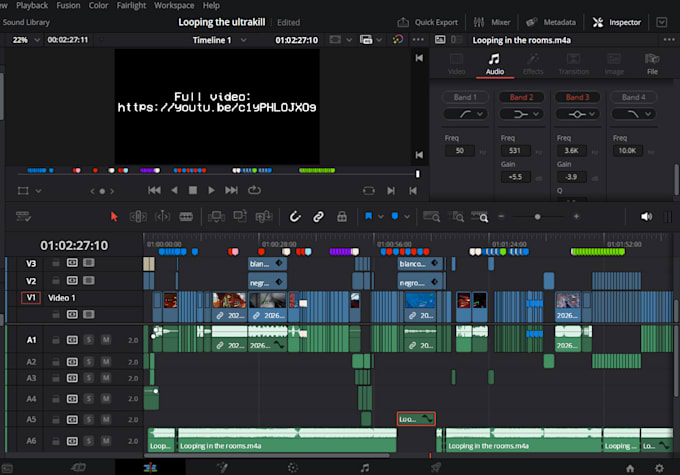
Task: Click the Overwrite clip icon
Action: pyautogui.click(x=240, y=216)
